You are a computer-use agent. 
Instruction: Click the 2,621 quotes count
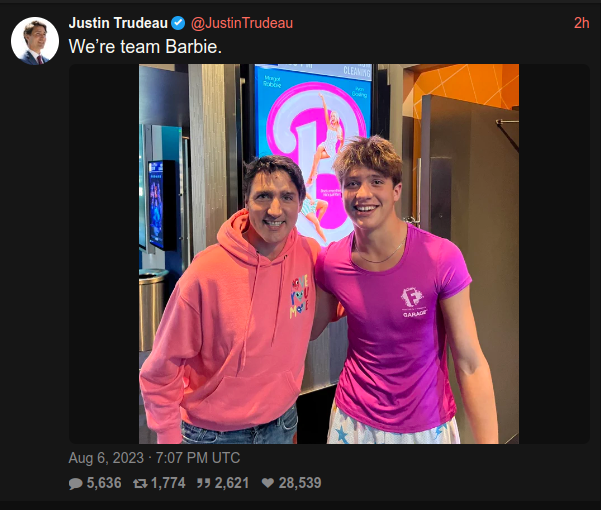(x=232, y=483)
